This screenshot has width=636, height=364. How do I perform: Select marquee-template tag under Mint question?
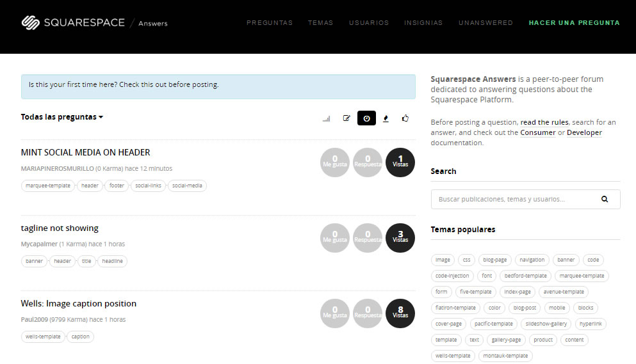[48, 186]
